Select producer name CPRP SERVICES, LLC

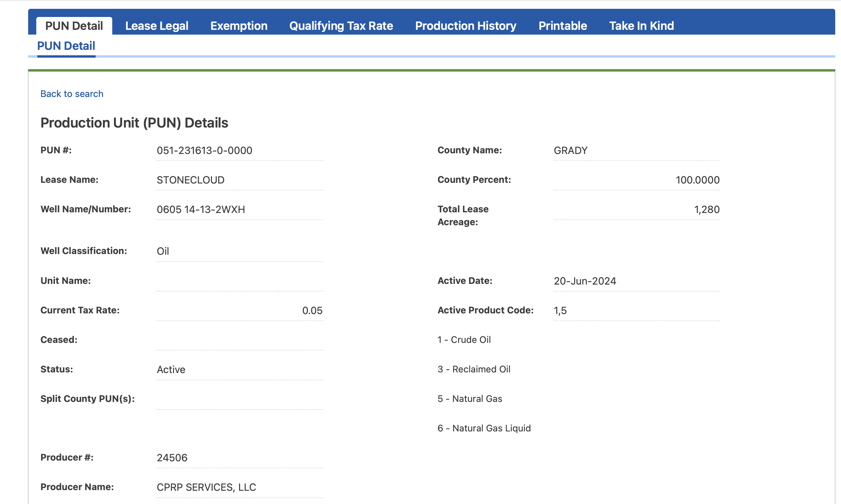click(x=206, y=487)
